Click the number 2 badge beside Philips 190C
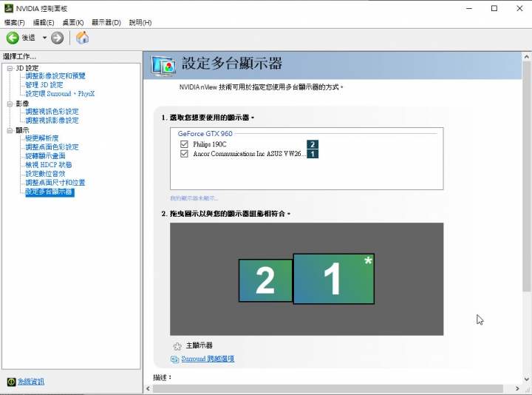Screen dimensions: 532x395 (x=313, y=144)
